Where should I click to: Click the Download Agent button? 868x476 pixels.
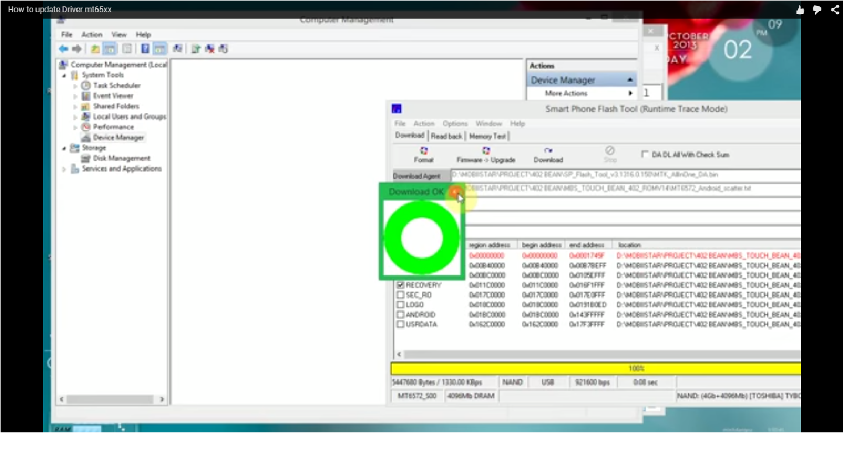click(421, 176)
